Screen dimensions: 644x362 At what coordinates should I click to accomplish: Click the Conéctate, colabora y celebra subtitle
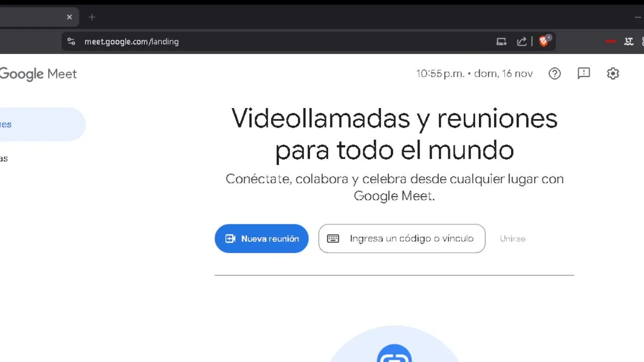(x=394, y=187)
